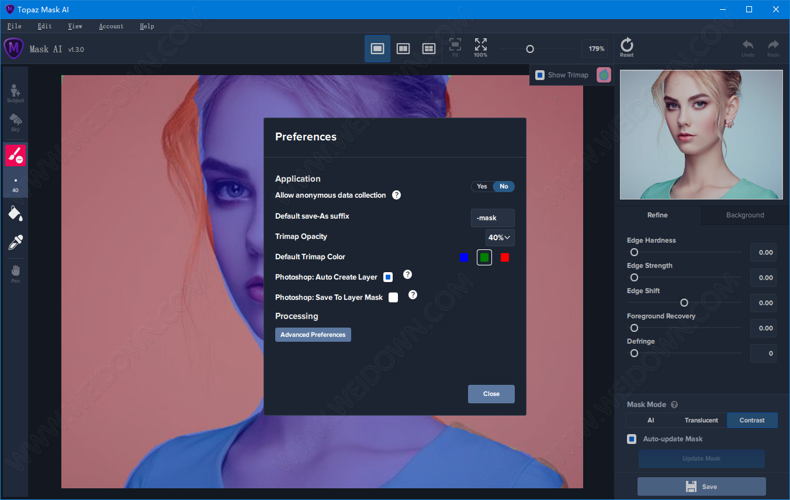Click the Edge Shift value field
The width and height of the screenshot is (790, 500).
click(763, 303)
